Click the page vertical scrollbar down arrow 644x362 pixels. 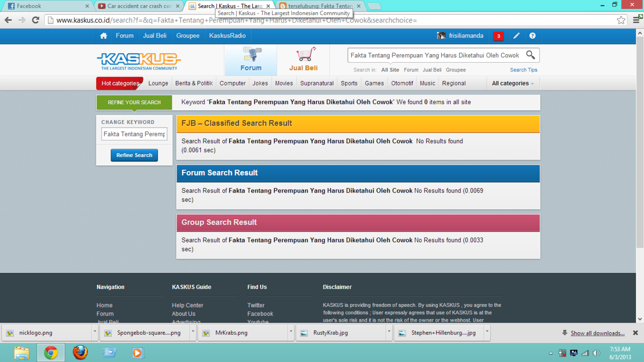640,319
